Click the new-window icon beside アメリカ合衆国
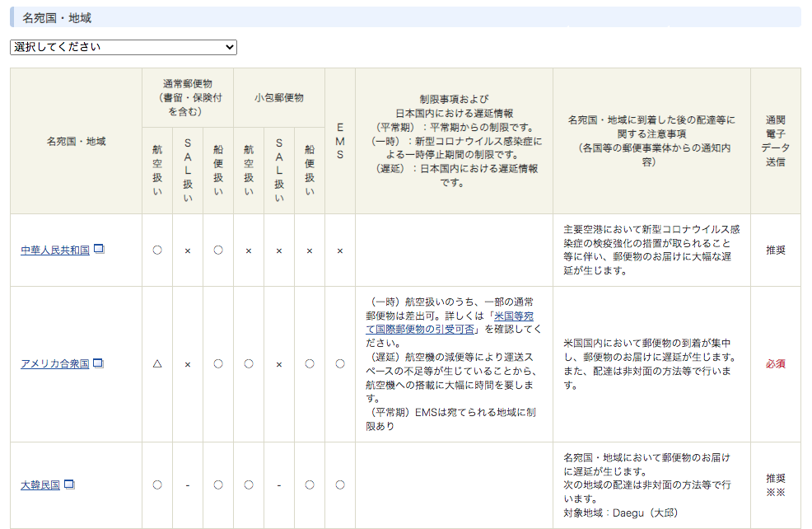This screenshot has height=529, width=812. (98, 363)
